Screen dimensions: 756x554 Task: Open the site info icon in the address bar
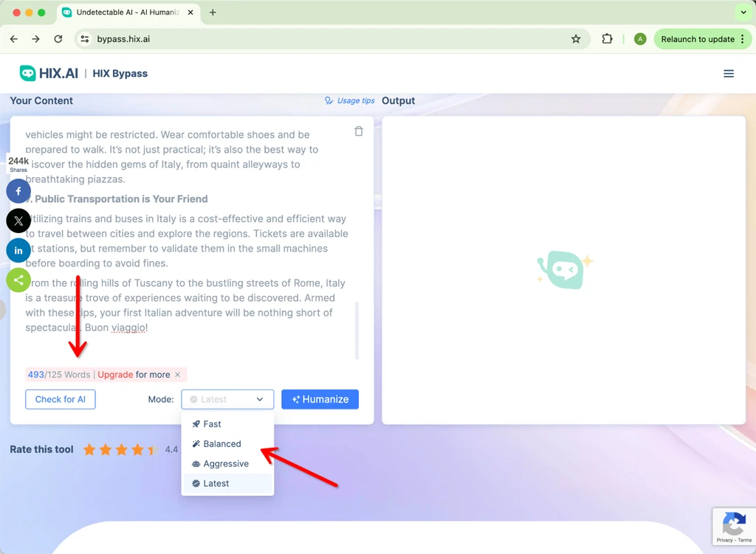(x=85, y=39)
